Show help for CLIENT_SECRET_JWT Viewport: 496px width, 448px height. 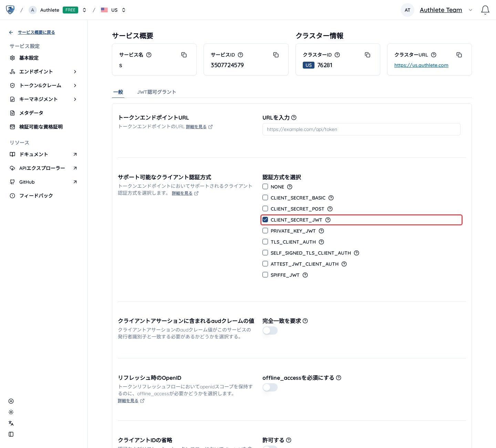pos(328,220)
